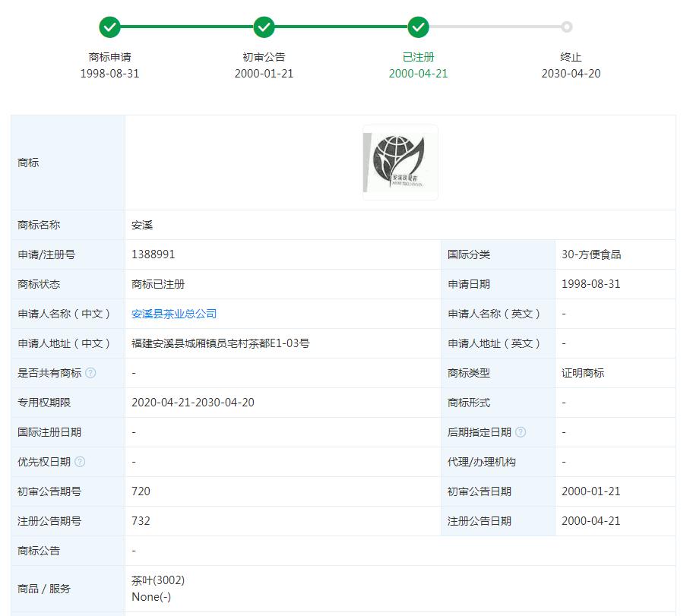Click the 商标申请 step label
The width and height of the screenshot is (693, 616).
coord(109,57)
